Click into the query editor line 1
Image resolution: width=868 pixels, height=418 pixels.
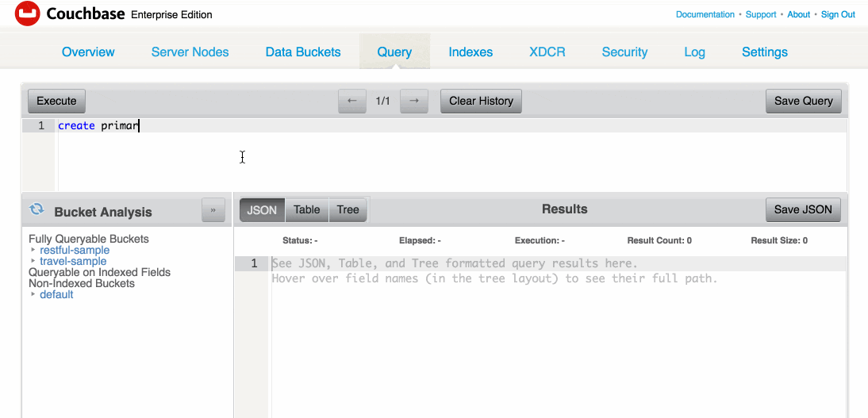451,125
